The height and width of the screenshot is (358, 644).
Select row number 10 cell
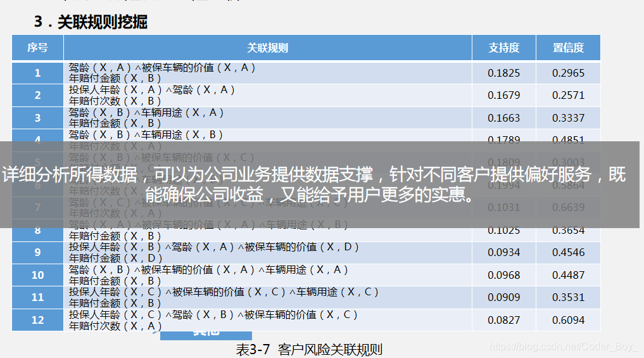click(x=37, y=275)
